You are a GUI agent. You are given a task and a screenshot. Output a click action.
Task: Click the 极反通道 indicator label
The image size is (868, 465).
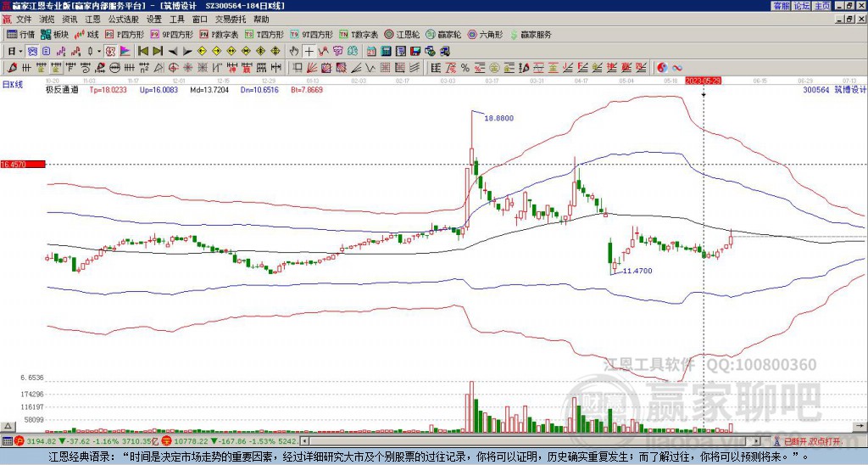pos(61,89)
